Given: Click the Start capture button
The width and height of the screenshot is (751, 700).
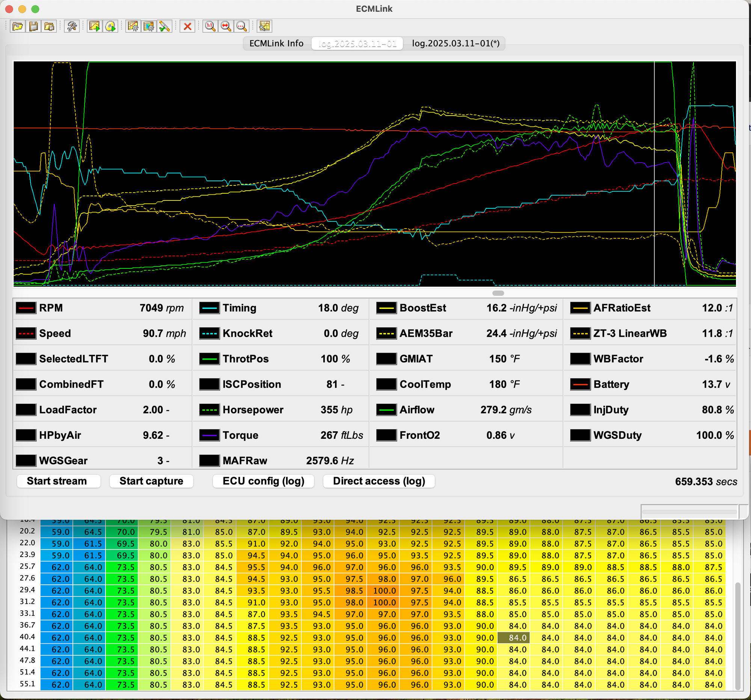Looking at the screenshot, I should (151, 481).
